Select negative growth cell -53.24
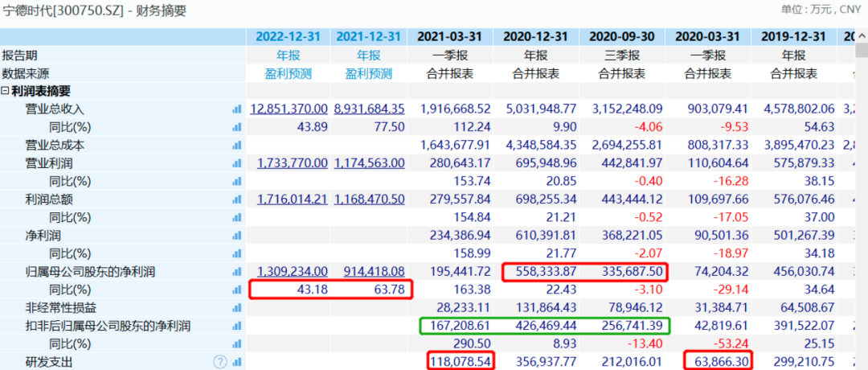Image resolution: width=868 pixels, height=370 pixels. coord(730,344)
